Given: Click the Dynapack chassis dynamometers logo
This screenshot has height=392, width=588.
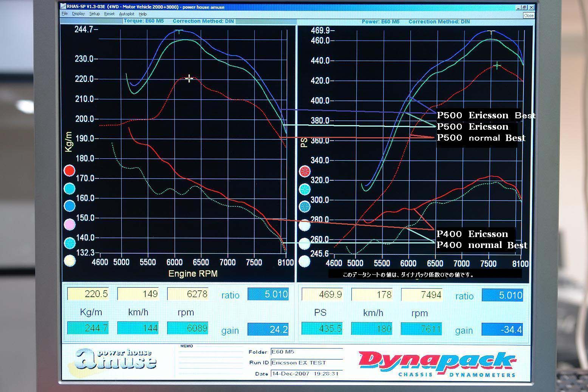Looking at the screenshot, I should (x=437, y=364).
